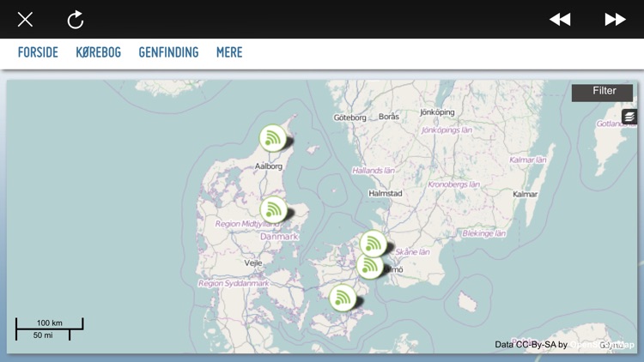Screen dimensions: 644x362
Task: Toggle the map layers icon
Action: 629,117
